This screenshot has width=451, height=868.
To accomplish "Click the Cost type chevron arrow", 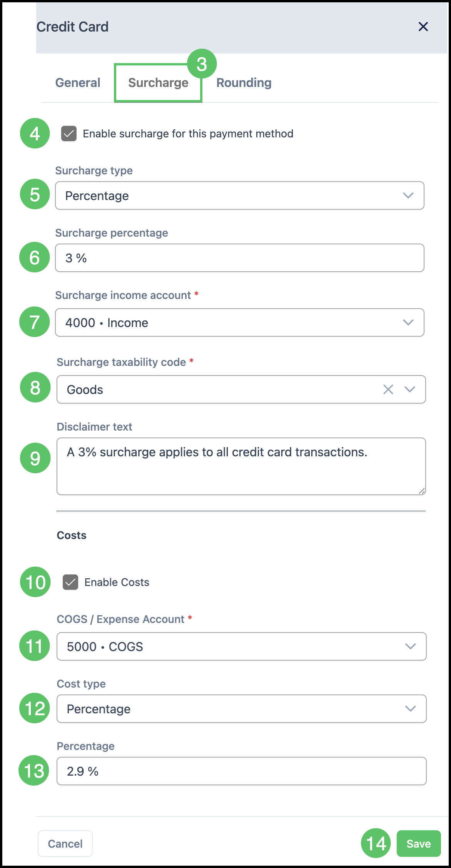I will pos(410,709).
